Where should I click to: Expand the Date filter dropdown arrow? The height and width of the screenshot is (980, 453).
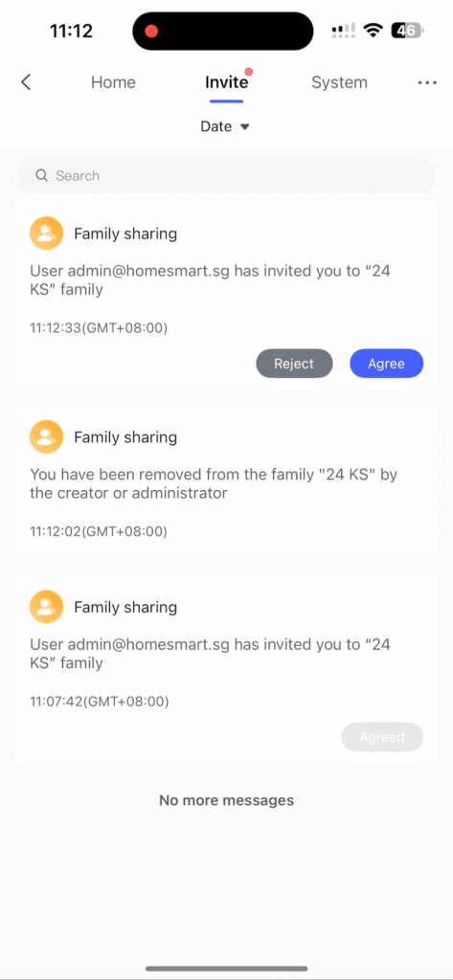(x=244, y=127)
